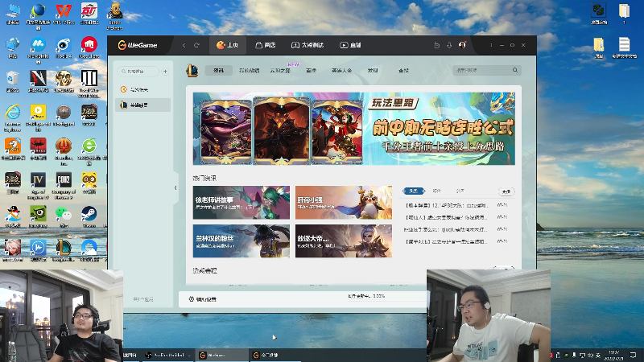Open the 徐老师讲故事 news card

pyautogui.click(x=241, y=203)
